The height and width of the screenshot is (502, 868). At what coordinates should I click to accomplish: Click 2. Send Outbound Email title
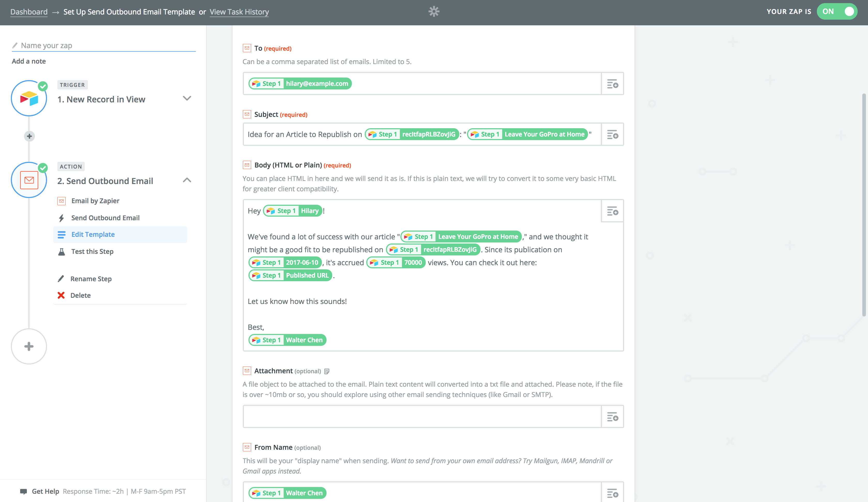pos(105,181)
